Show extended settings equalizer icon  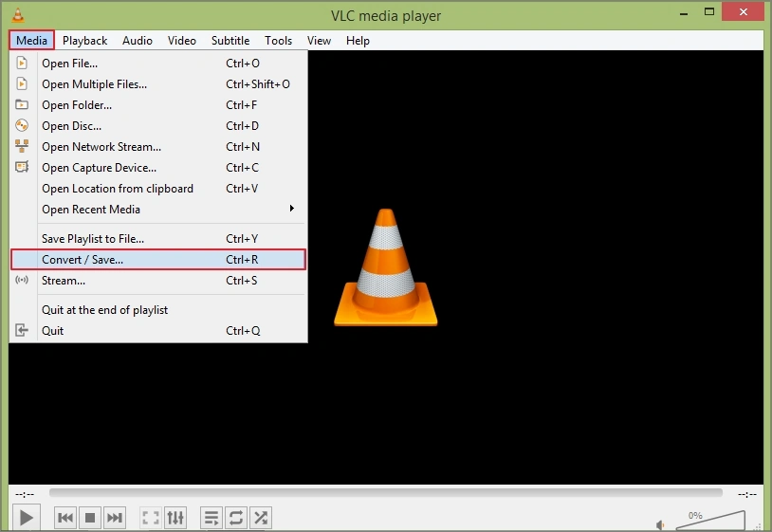pyautogui.click(x=175, y=518)
